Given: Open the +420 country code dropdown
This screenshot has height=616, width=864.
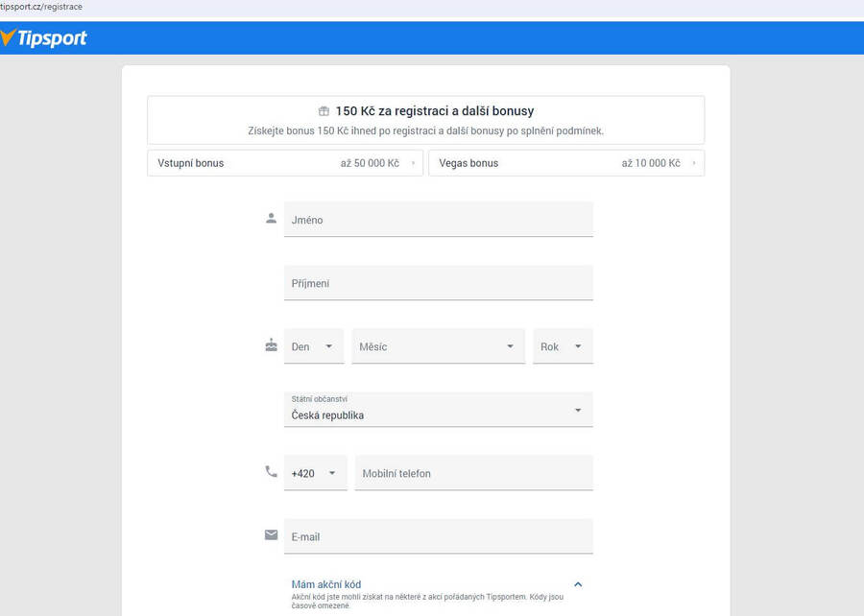Looking at the screenshot, I should (x=316, y=473).
